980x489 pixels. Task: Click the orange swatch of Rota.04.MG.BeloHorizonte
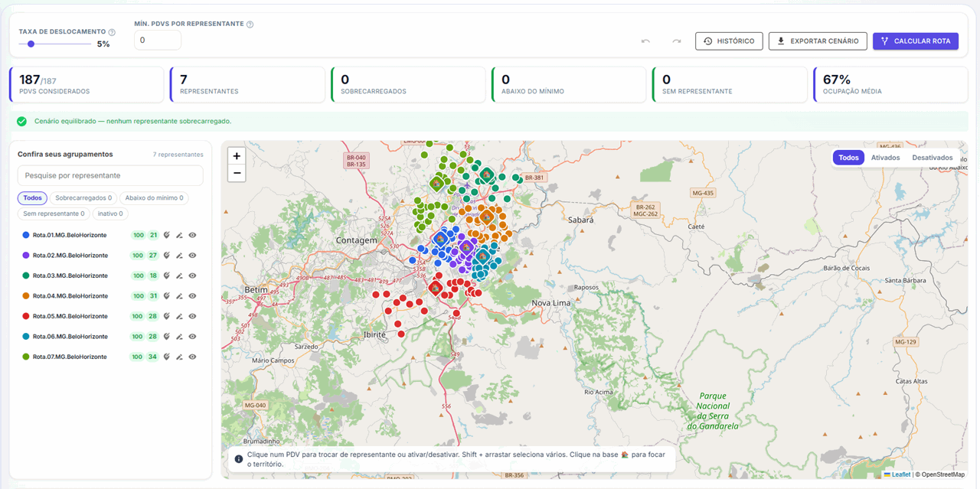26,296
